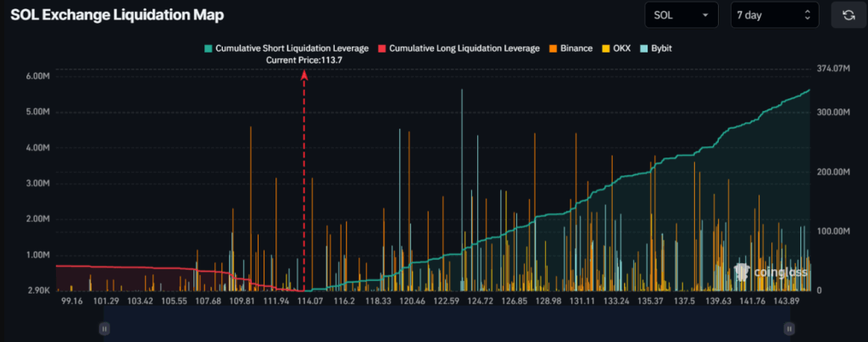Click the 1.00M left axis label
868x342 pixels.
coord(37,256)
